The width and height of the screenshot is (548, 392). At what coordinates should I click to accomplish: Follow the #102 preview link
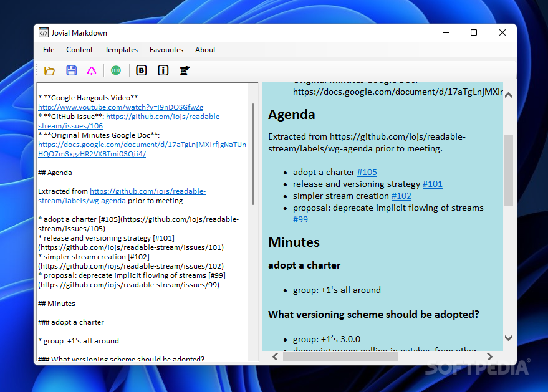point(401,196)
